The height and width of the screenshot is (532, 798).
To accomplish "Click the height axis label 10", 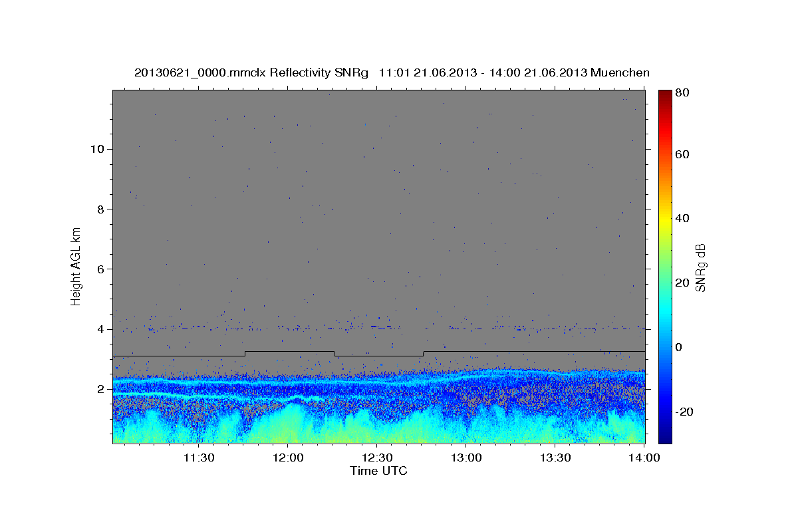I will (96, 149).
